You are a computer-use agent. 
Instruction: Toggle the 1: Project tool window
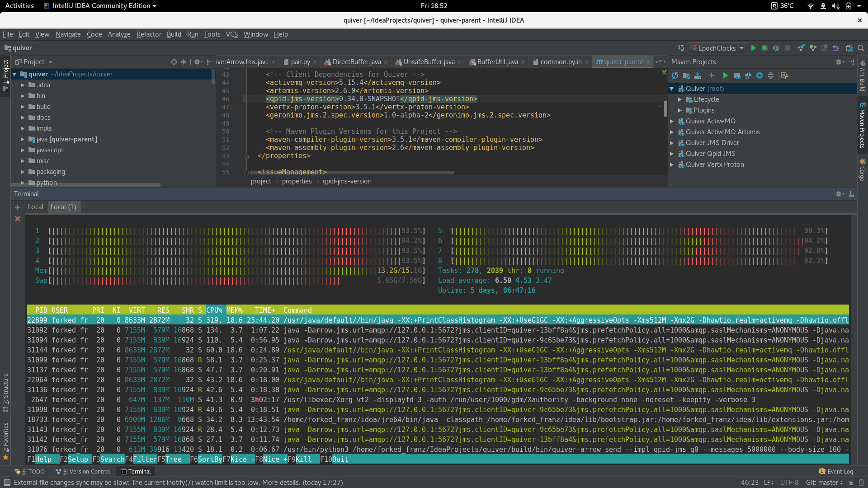pyautogui.click(x=5, y=76)
